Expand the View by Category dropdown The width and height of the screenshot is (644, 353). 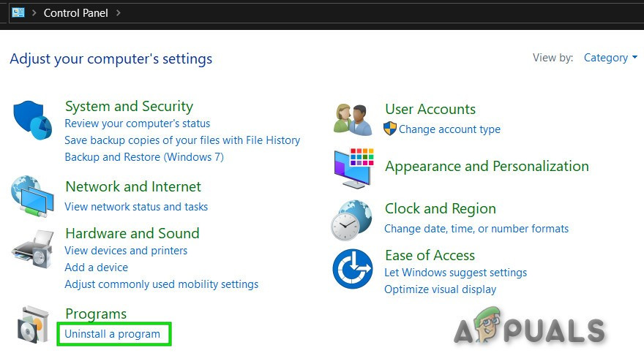(610, 58)
